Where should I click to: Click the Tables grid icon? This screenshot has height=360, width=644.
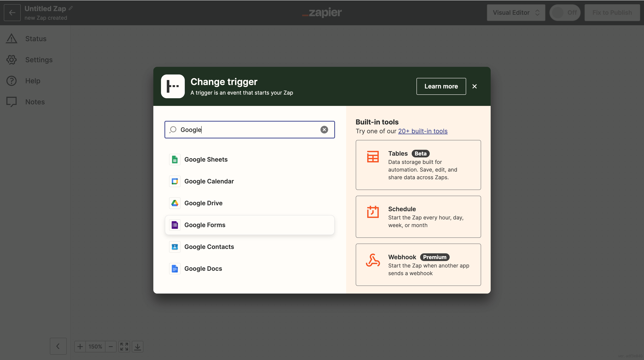point(373,157)
